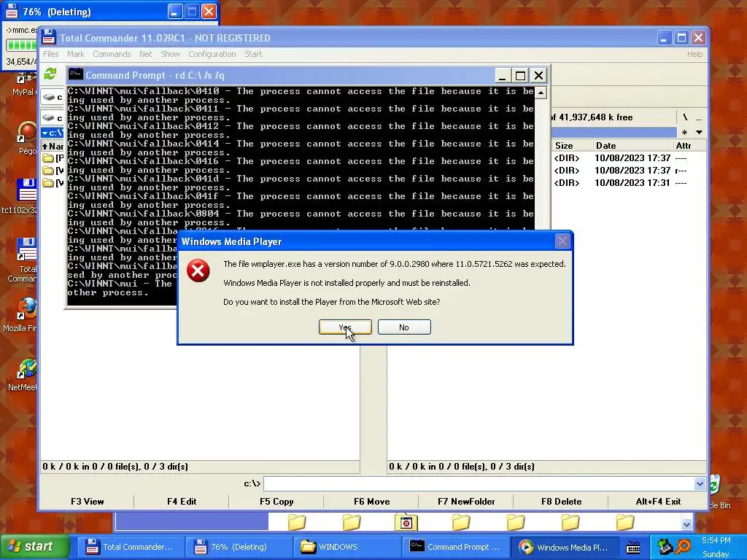Screen dimensions: 747x560
Task: Click the 41,937,648 k free text
Action: [595, 117]
